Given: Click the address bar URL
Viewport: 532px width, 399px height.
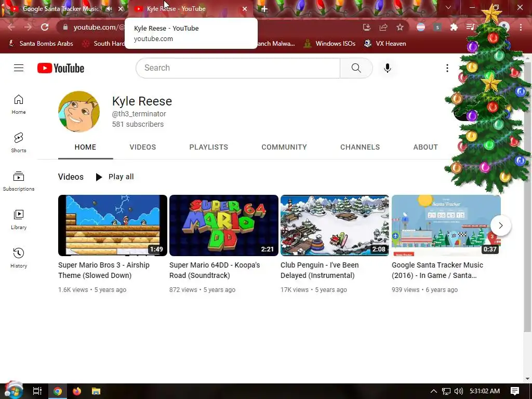Looking at the screenshot, I should [99, 27].
